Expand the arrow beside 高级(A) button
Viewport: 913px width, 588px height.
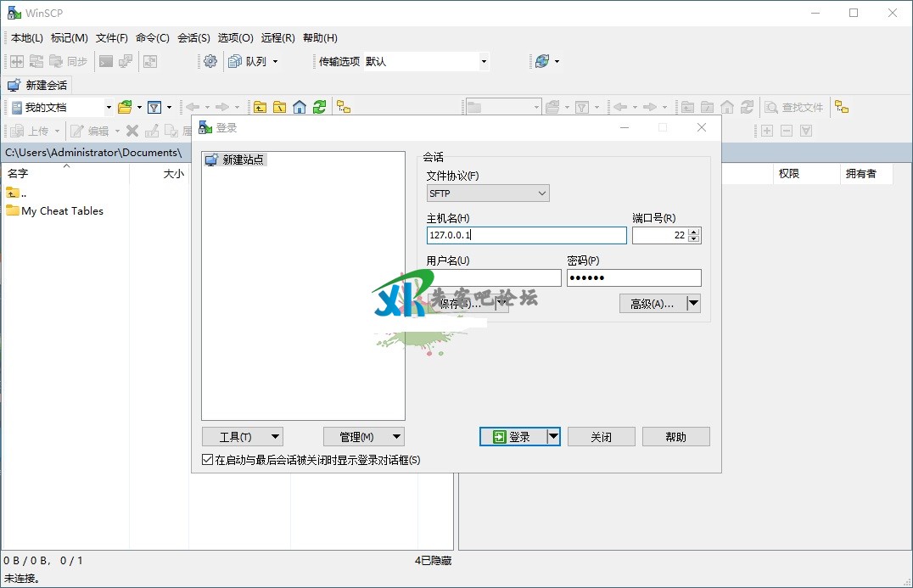pyautogui.click(x=693, y=303)
